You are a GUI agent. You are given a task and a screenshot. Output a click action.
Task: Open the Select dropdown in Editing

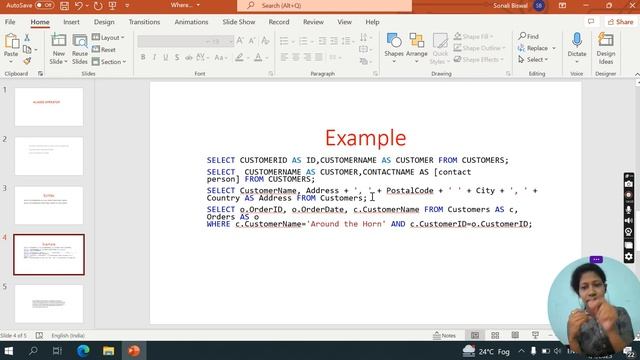533,60
